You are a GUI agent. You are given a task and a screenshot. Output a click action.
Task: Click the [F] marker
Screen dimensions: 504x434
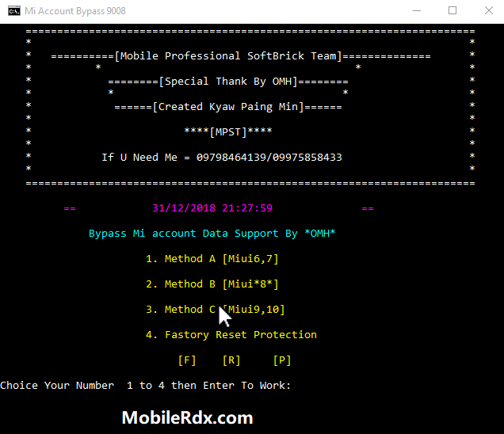click(x=187, y=360)
